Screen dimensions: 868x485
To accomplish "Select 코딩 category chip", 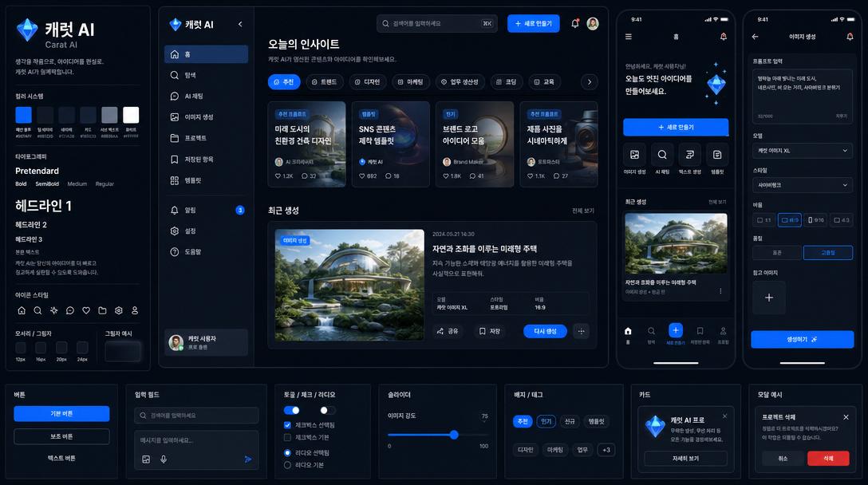I will coord(507,82).
